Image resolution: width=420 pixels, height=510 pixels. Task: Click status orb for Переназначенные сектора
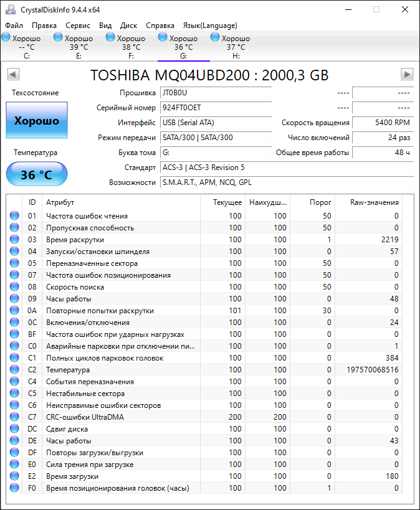coord(14,263)
